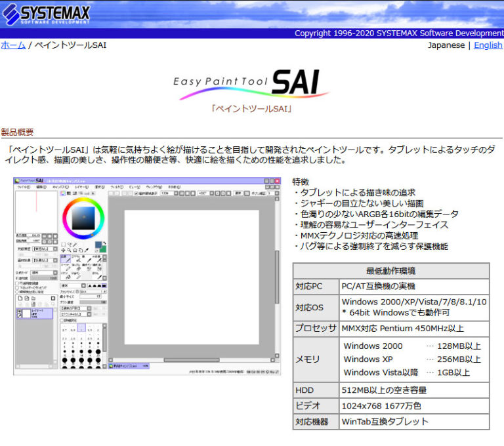
Task: Toggle the first checkbox under the opacity slider
Action: pyautogui.click(x=17, y=283)
